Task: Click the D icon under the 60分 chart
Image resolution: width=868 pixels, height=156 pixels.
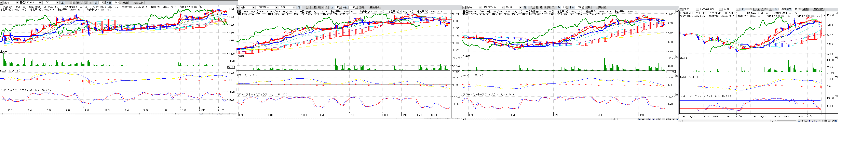Action: (x=820, y=121)
